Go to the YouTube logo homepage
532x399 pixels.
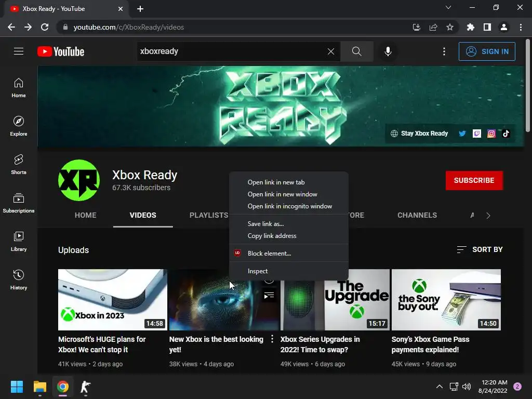click(61, 51)
